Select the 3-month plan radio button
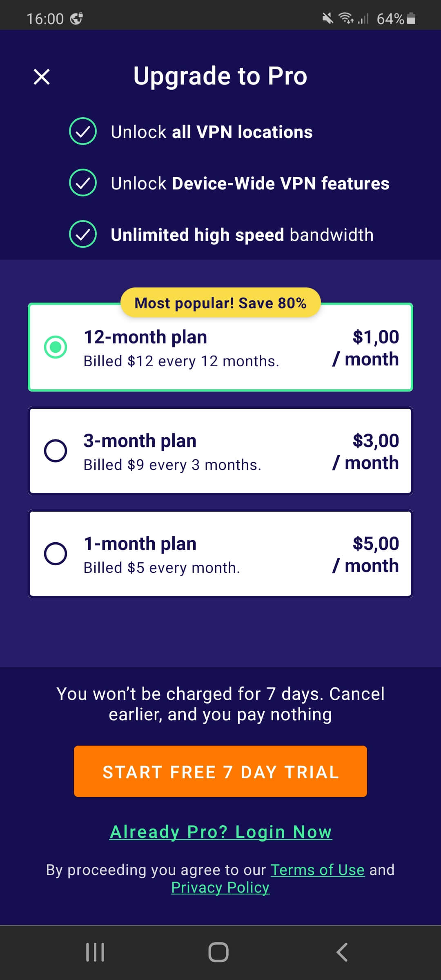The height and width of the screenshot is (980, 441). pos(56,451)
